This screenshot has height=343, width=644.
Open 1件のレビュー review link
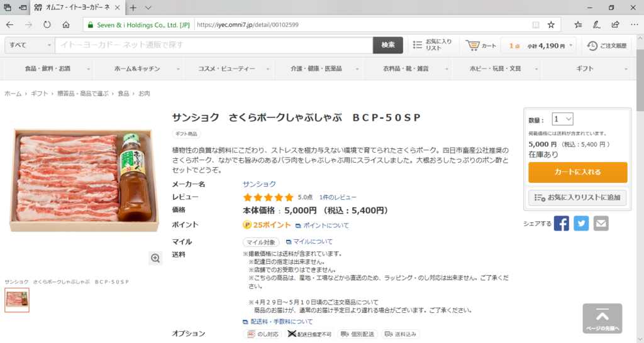click(x=338, y=197)
